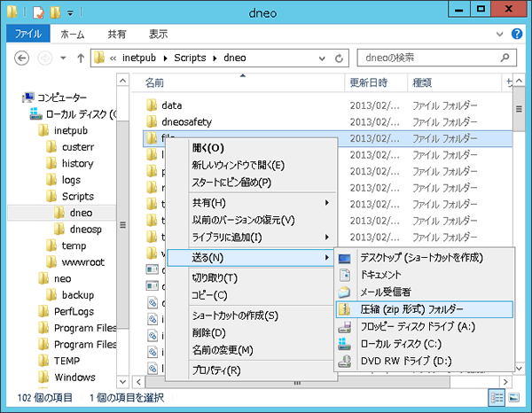This screenshot has width=532, height=413.
Task: Switch to details view in status bar
Action: (498, 398)
